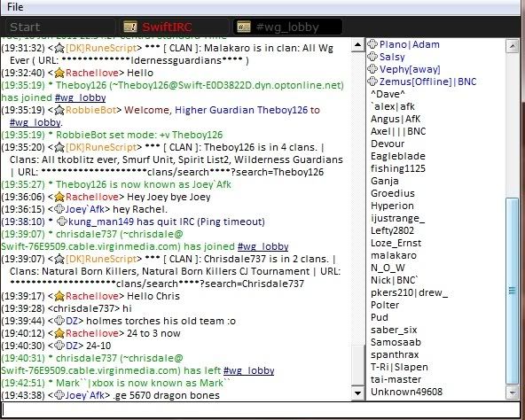The height and width of the screenshot is (420, 525).
Task: Click the badge icon beside Salsy
Action: coord(372,57)
